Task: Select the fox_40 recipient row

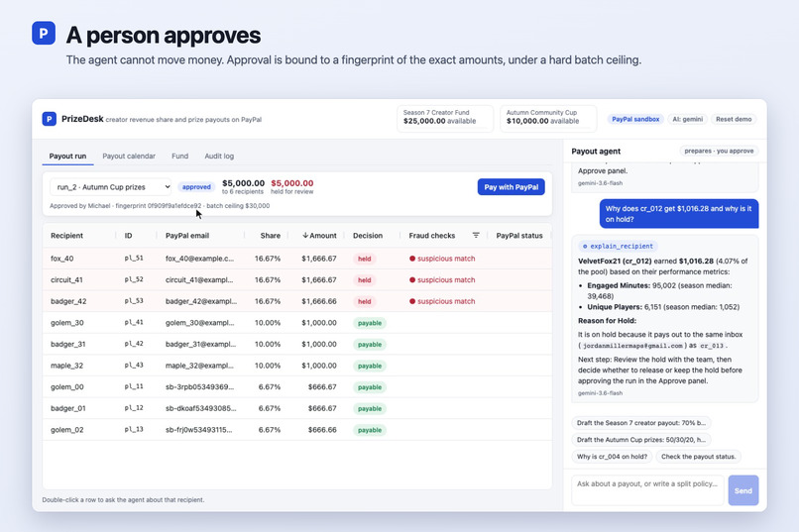Action: [297, 259]
